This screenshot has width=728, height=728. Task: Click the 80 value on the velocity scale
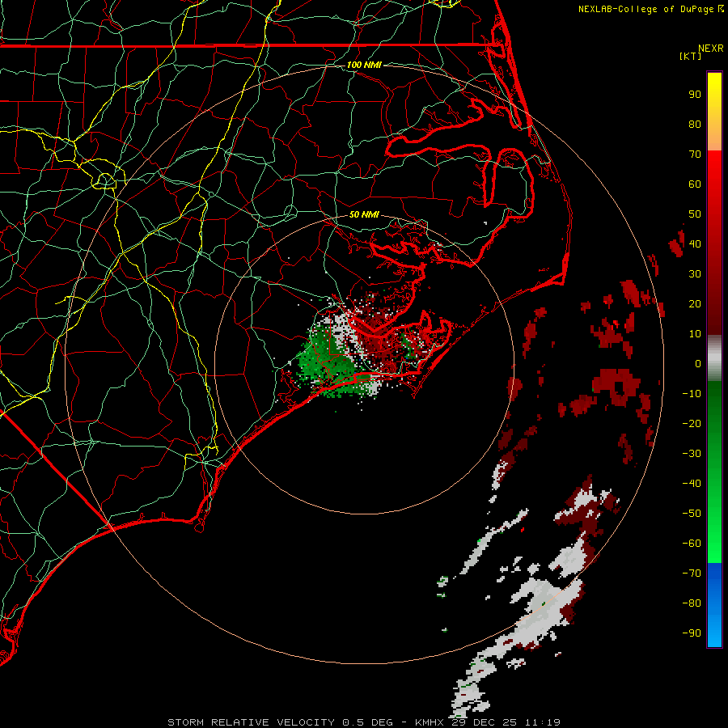[695, 124]
